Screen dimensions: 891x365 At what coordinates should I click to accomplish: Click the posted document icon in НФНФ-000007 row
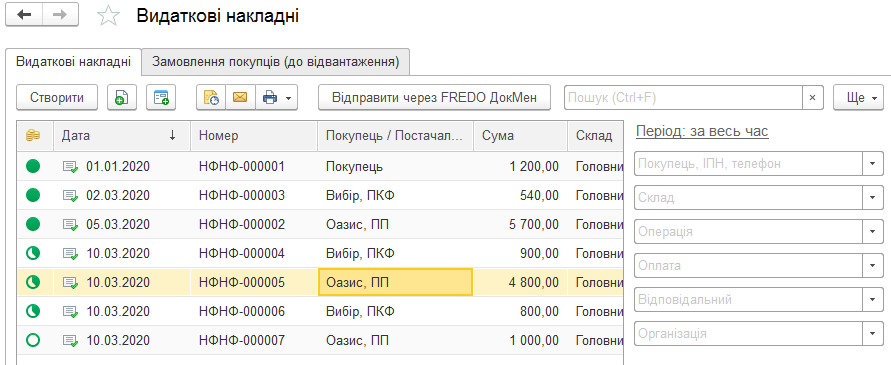pos(70,341)
